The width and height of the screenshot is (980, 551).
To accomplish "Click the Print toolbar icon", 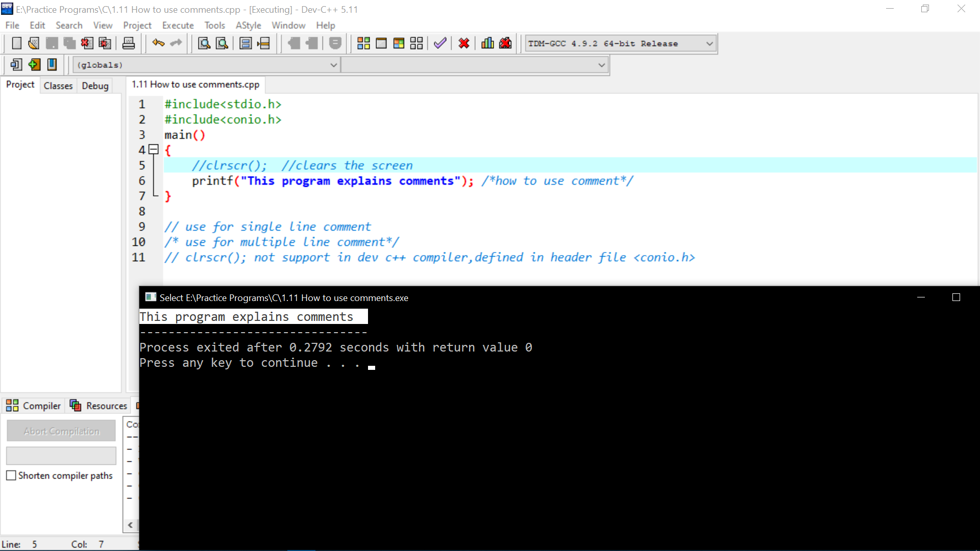I will (x=129, y=43).
